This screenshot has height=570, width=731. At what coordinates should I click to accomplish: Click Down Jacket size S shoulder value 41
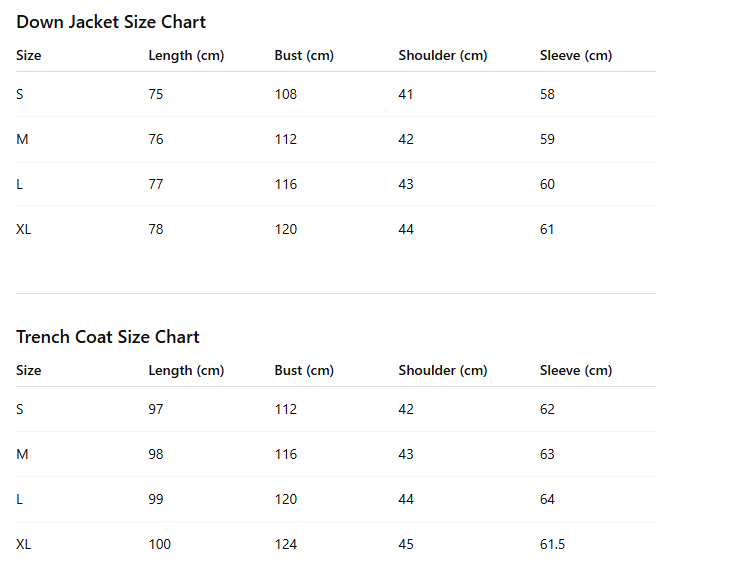coord(406,94)
